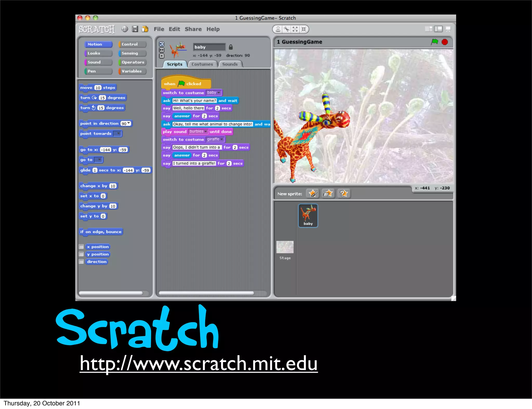Open the go to target dropdown

click(x=98, y=160)
